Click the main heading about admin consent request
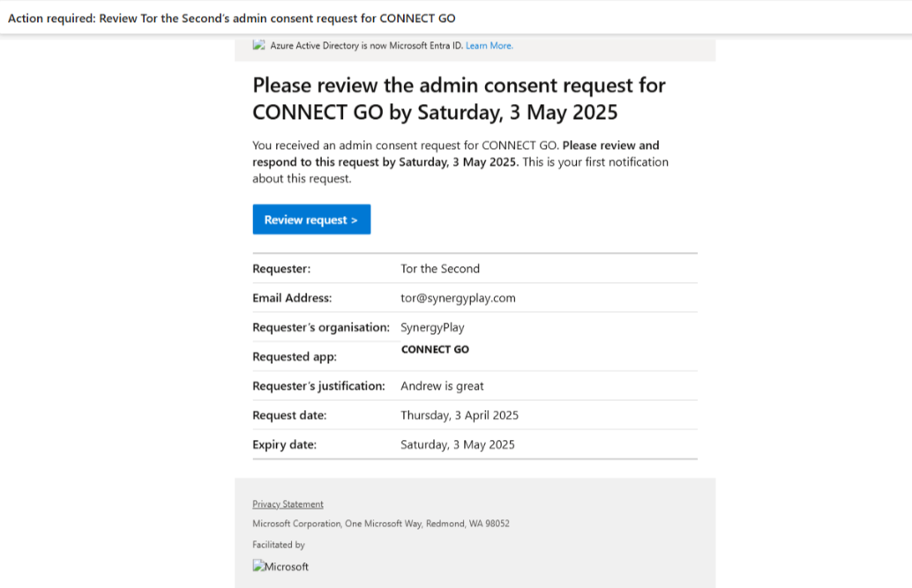This screenshot has height=588, width=912. [x=459, y=98]
